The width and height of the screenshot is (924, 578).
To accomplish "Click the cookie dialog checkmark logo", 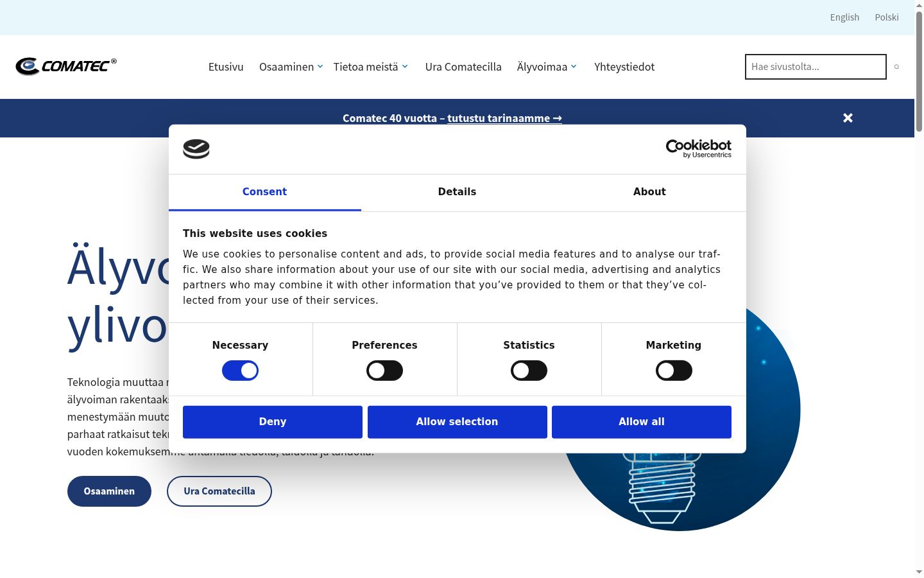I will click(x=196, y=149).
